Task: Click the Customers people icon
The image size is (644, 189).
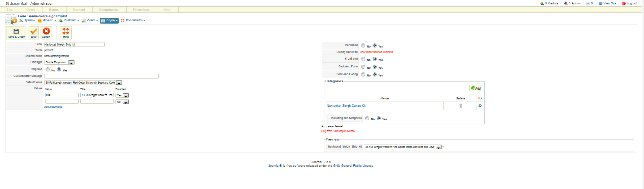Action: point(61,21)
